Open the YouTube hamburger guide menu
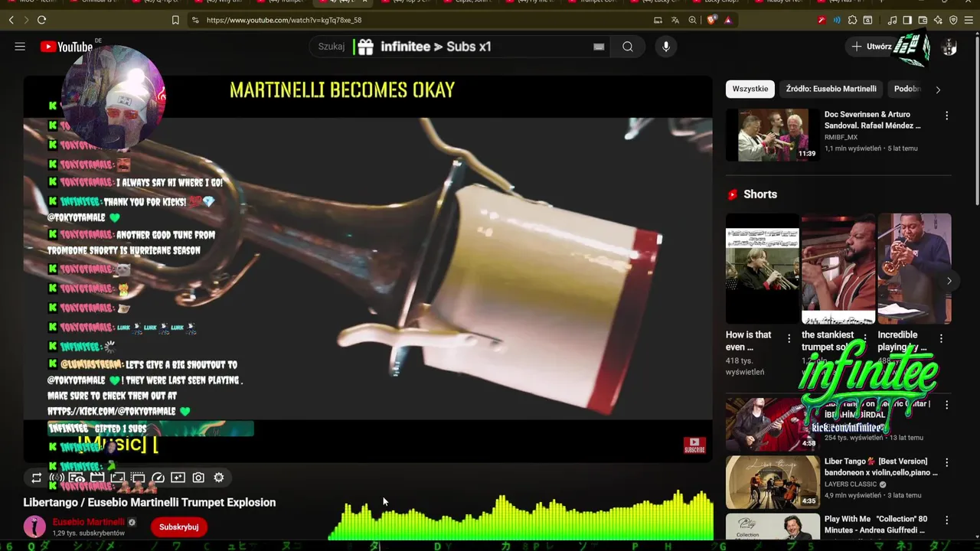 click(20, 47)
